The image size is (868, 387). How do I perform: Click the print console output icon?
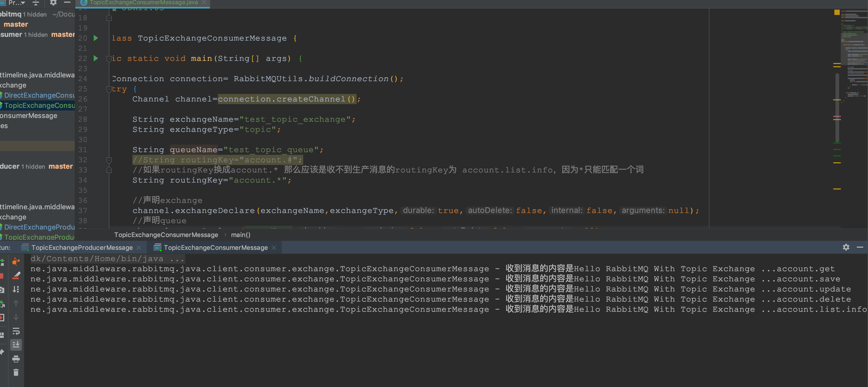(16, 359)
